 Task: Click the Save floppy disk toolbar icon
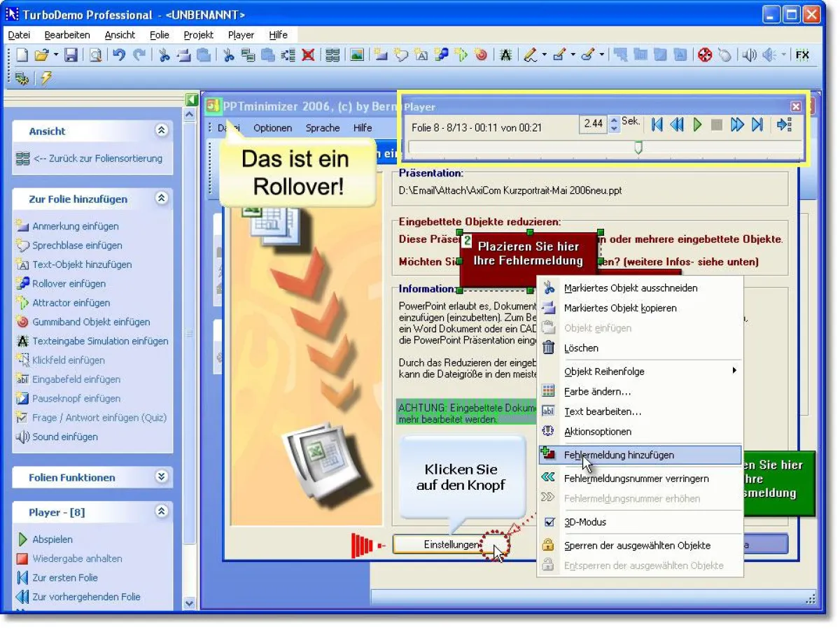pos(71,55)
